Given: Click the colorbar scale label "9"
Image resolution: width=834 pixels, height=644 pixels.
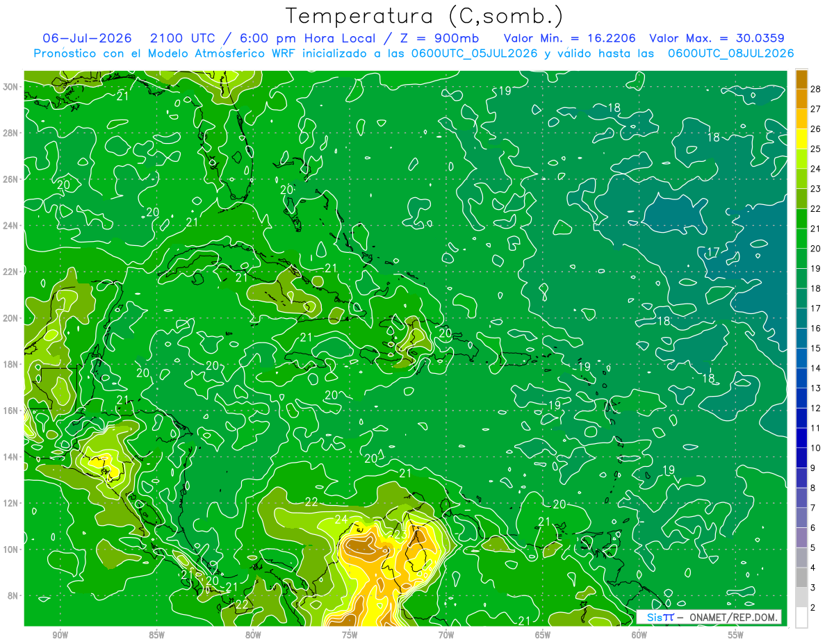Looking at the screenshot, I should click(814, 468).
